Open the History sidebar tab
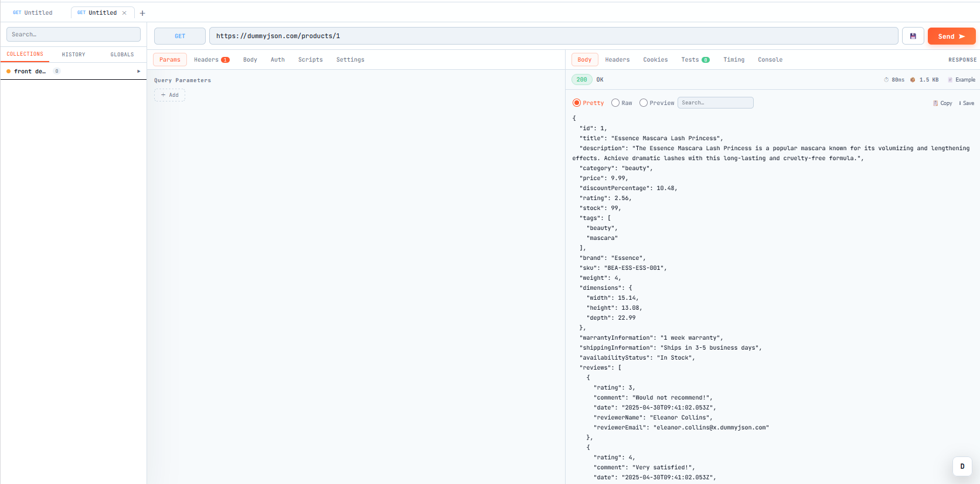Viewport: 980px width, 484px height. tap(73, 55)
